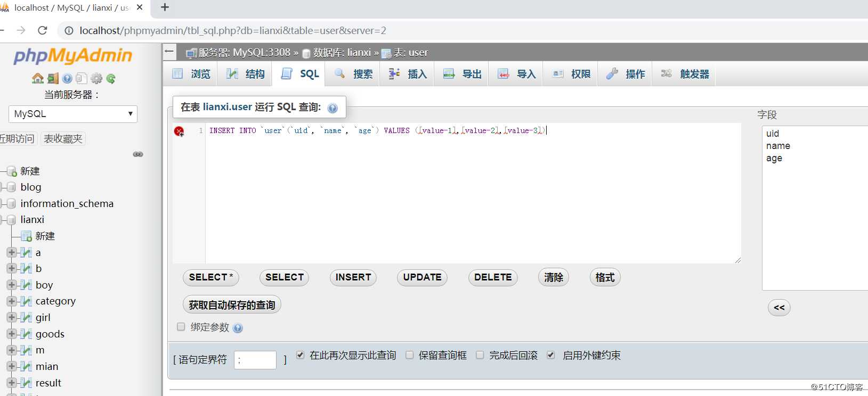Expand the girl table node
The height and width of the screenshot is (396, 868).
(x=11, y=317)
